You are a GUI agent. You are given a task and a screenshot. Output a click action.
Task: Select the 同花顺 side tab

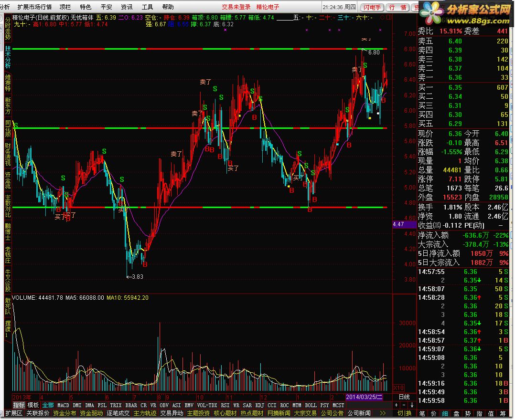(x=8, y=128)
